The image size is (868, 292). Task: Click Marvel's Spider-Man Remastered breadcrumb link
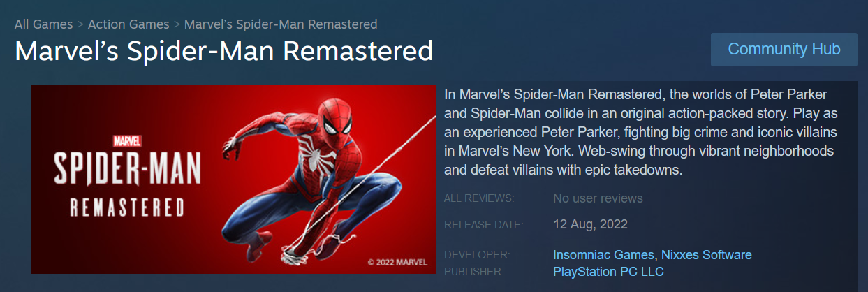pos(281,24)
